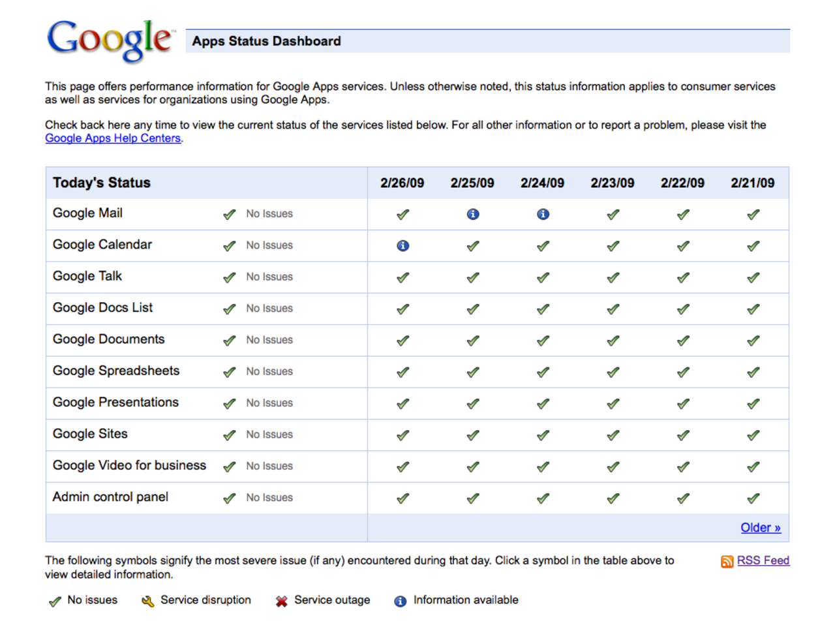Screen dimensions: 835x644
Task: Click the No Issues checkmark next to Google Presentations
Action: click(x=229, y=404)
